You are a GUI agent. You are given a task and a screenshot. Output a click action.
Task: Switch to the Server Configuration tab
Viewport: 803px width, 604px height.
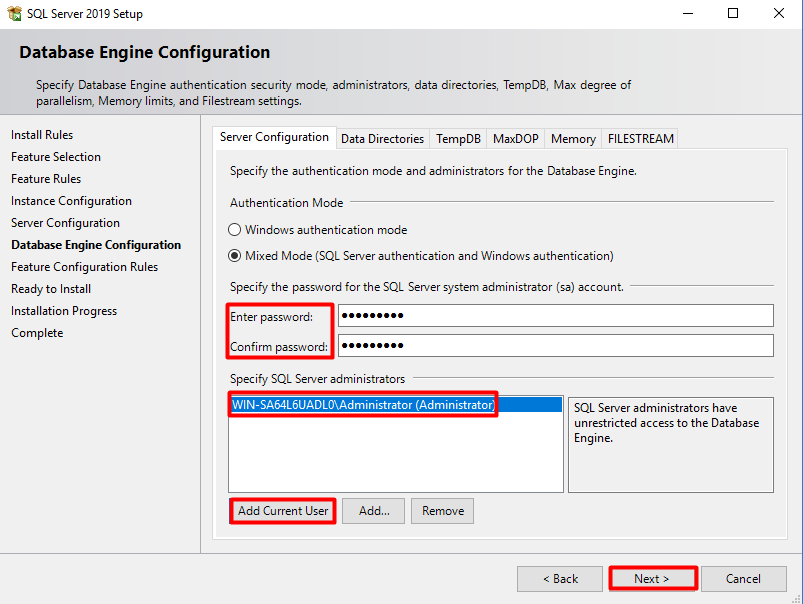[274, 137]
